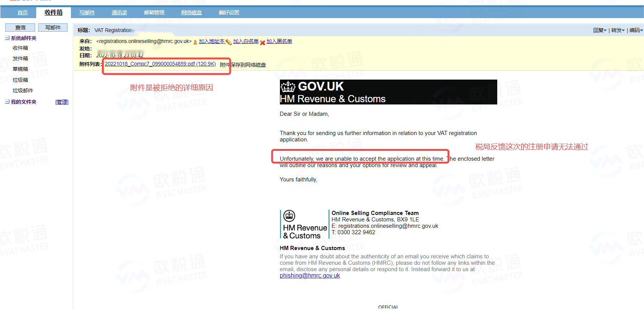Open the 编码 encoding dropdown

pyautogui.click(x=636, y=30)
